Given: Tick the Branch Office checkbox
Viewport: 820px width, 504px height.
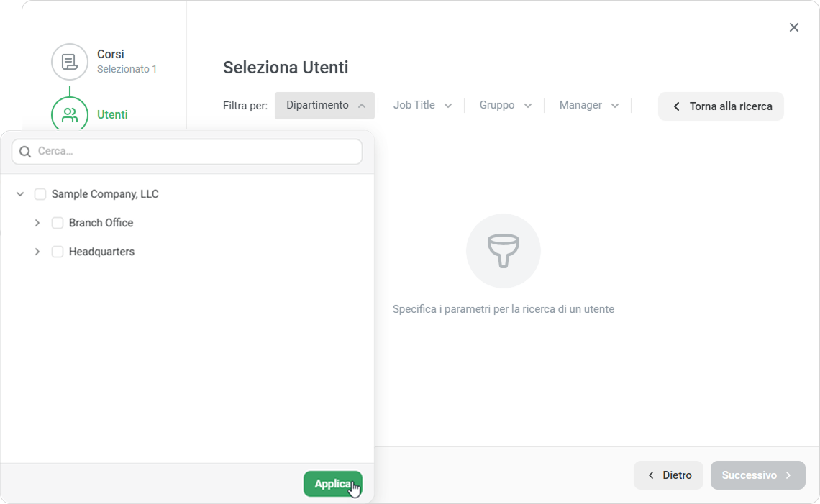Looking at the screenshot, I should [58, 223].
